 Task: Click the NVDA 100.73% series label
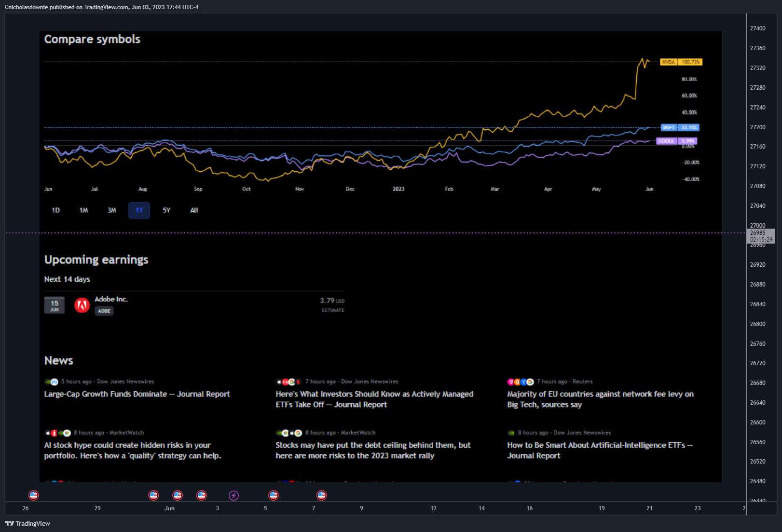click(x=681, y=62)
